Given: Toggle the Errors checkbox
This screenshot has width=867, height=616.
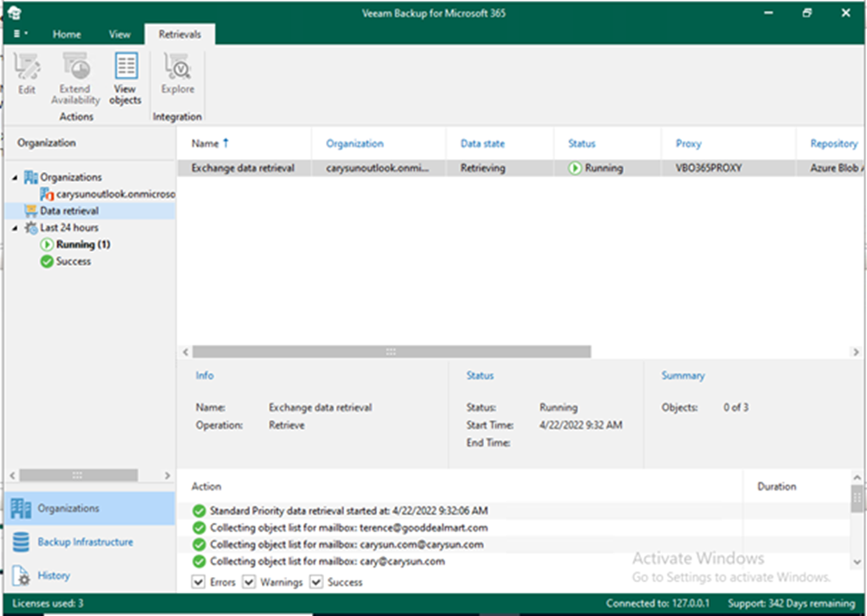Looking at the screenshot, I should (x=198, y=581).
